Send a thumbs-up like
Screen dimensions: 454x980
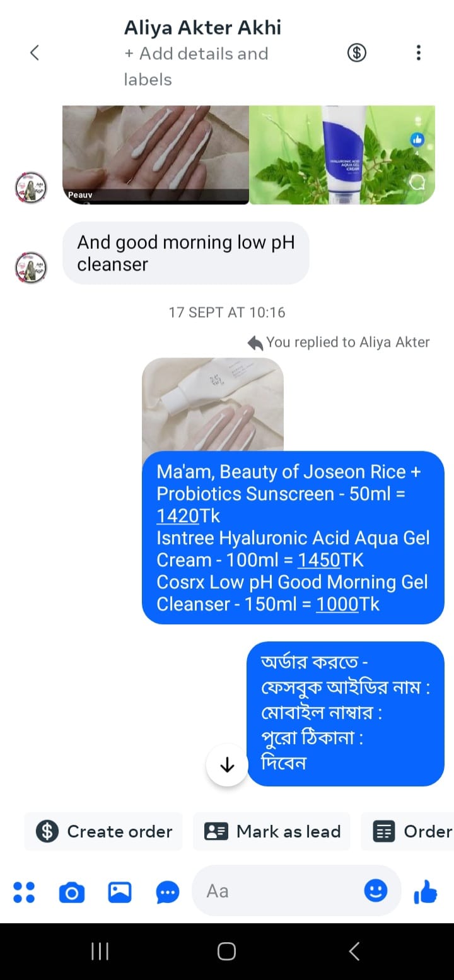coord(425,892)
